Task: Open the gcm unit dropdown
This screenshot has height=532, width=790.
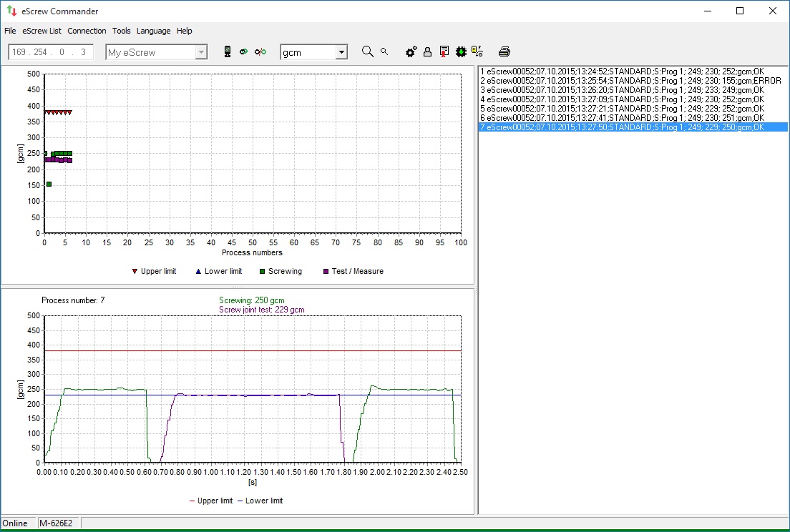Action: pos(341,52)
